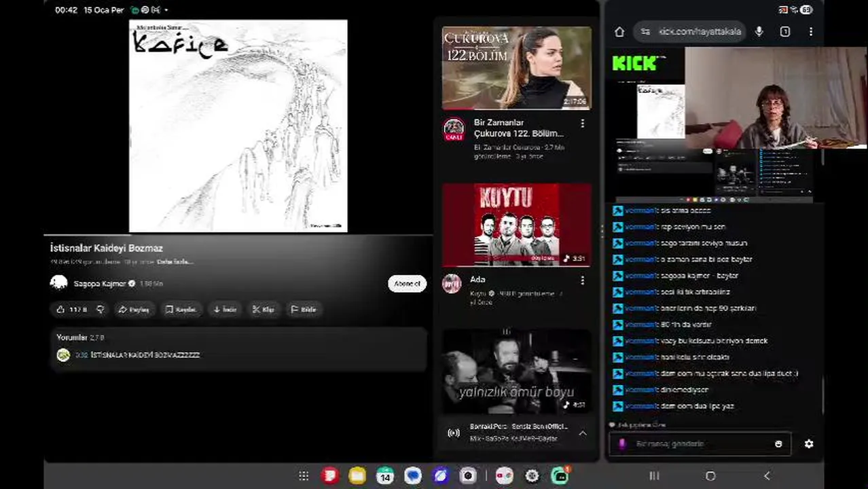The image size is (868, 489).
Task: Click the Mix playlist radio icon
Action: pos(453,433)
